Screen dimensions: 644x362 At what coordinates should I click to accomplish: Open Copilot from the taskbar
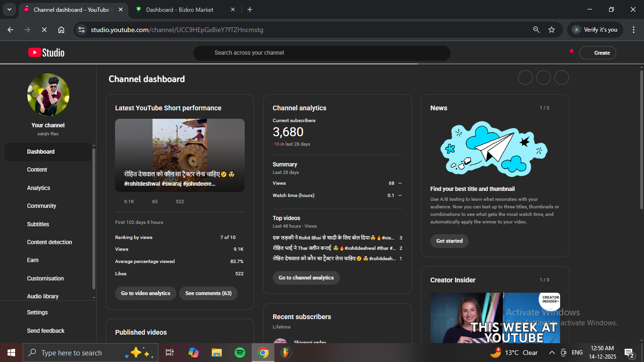coord(193,353)
